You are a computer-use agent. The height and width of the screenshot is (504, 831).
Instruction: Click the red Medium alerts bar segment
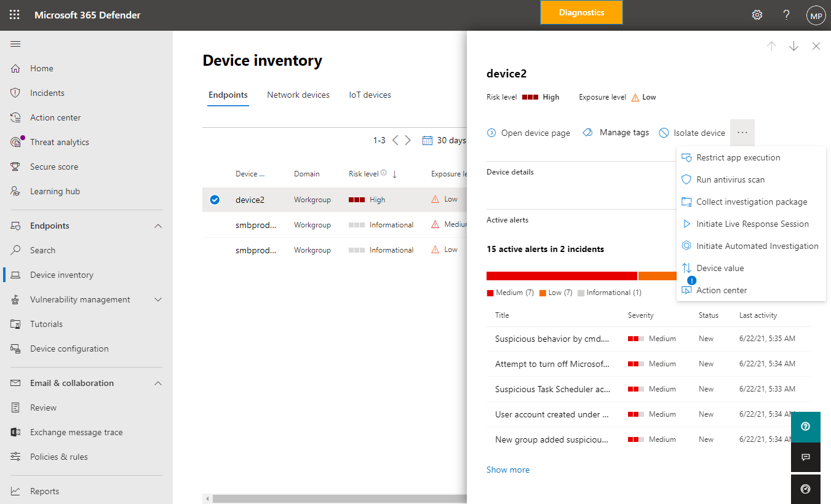(x=562, y=276)
